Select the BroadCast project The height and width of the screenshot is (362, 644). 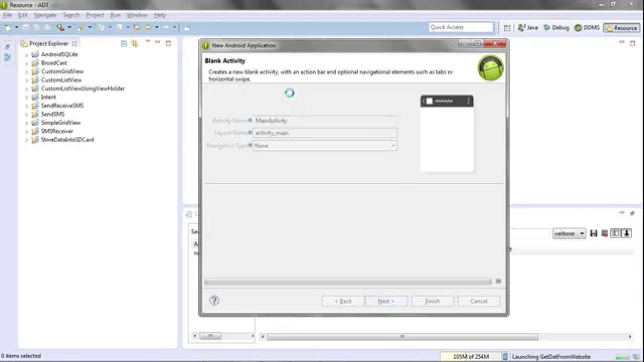(x=54, y=63)
